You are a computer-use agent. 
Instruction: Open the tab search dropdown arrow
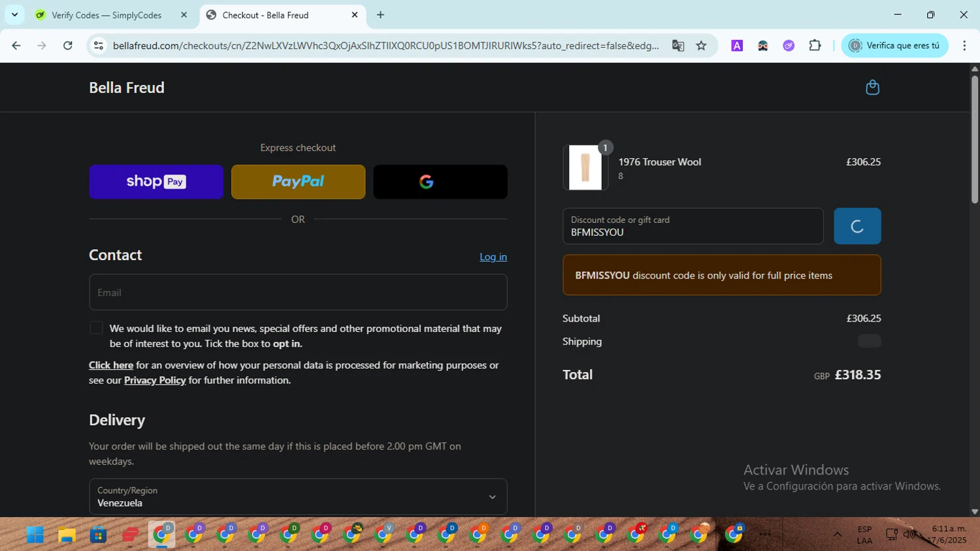point(14,15)
